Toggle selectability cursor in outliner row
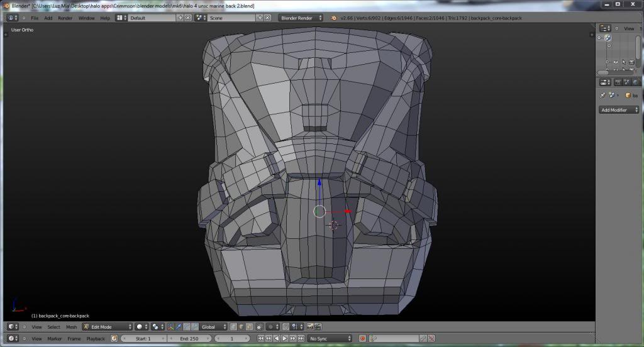 click(x=623, y=62)
